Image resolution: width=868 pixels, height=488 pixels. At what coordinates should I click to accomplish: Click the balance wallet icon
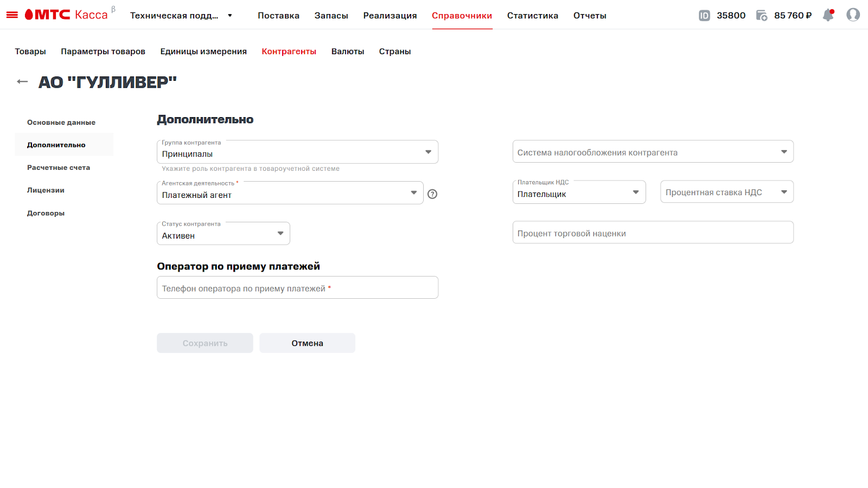(x=762, y=15)
